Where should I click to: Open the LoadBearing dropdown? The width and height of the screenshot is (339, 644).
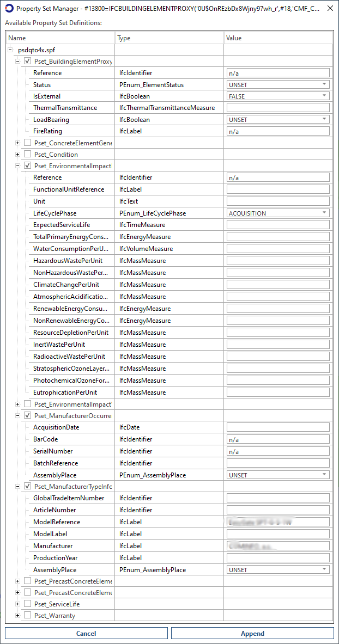pos(324,119)
